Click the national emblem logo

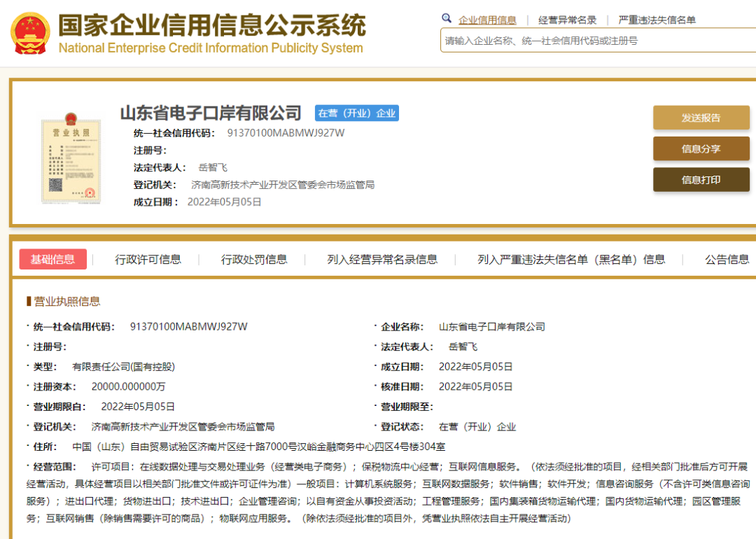(30, 34)
